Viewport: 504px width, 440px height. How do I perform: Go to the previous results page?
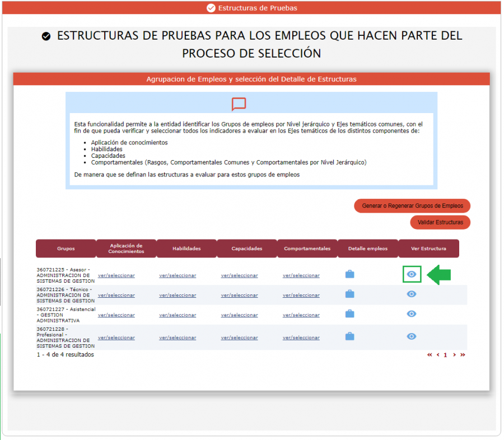(438, 354)
